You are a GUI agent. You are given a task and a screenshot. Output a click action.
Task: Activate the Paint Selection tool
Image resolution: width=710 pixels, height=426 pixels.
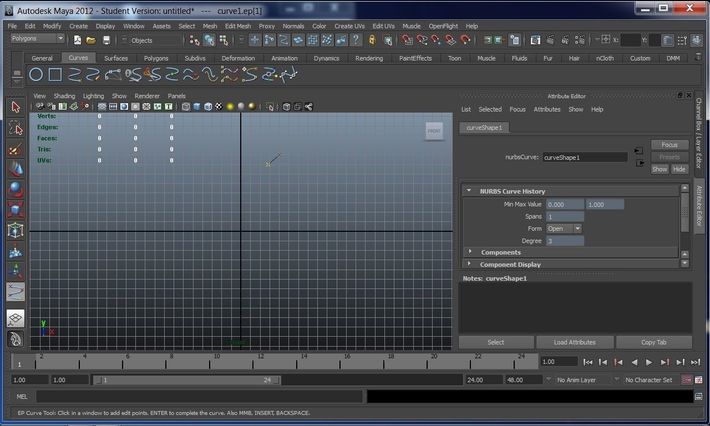coord(15,149)
